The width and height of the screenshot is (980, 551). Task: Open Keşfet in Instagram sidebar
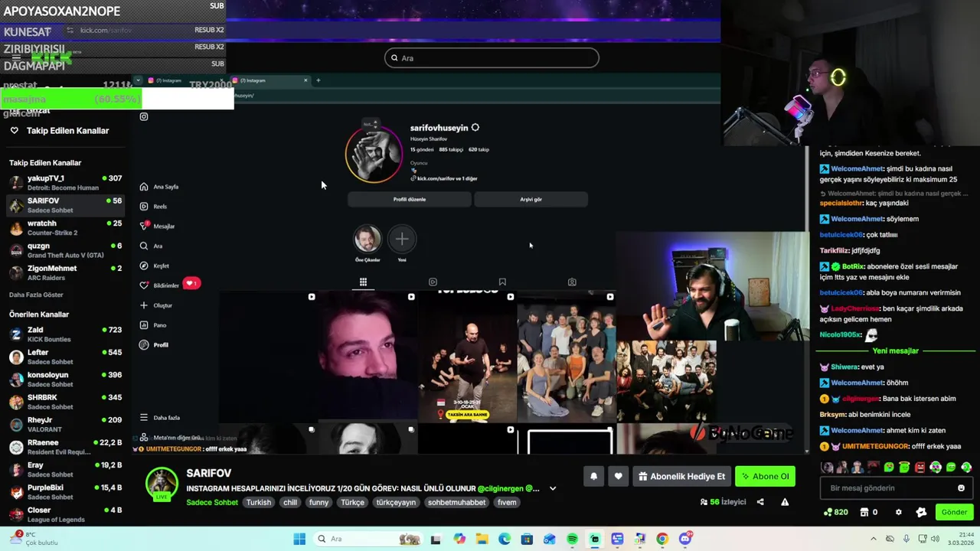[154, 266]
